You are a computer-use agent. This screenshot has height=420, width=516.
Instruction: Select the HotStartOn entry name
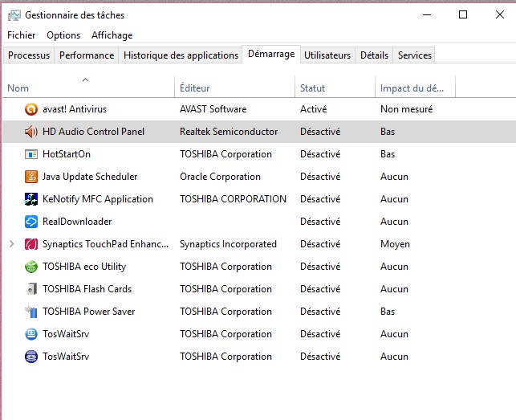pos(67,154)
